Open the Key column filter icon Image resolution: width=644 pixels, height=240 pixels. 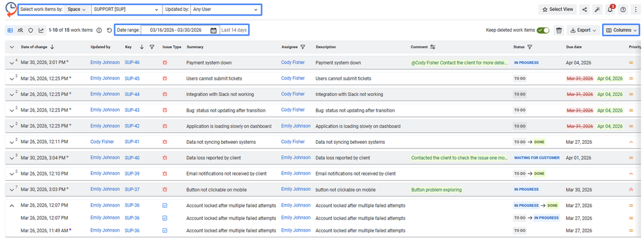152,47
